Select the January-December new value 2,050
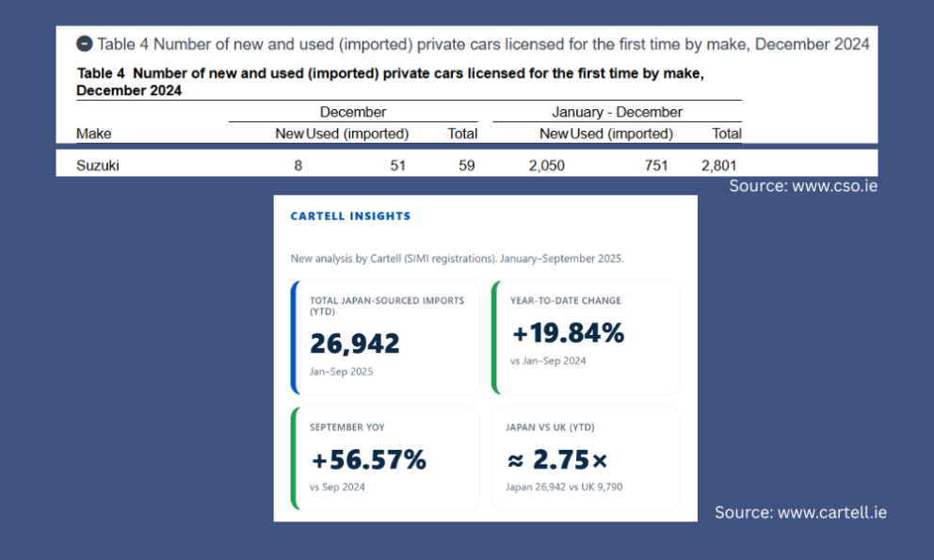 pyautogui.click(x=546, y=166)
